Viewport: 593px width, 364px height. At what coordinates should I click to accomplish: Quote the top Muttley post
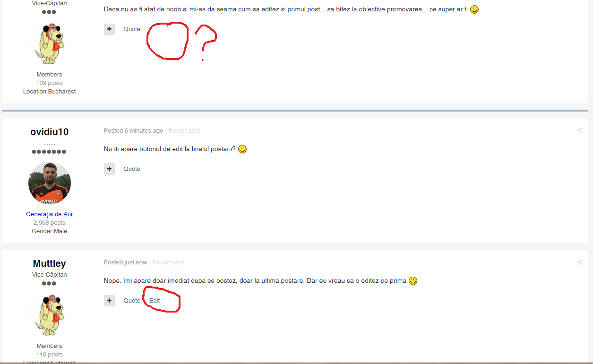132,29
